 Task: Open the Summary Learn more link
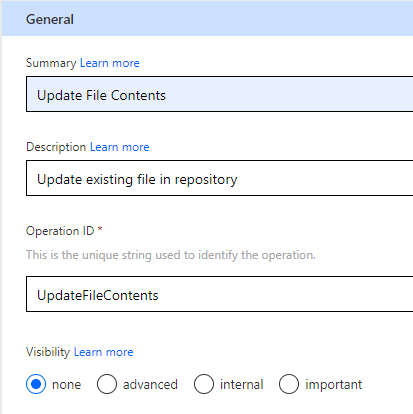[x=110, y=63]
